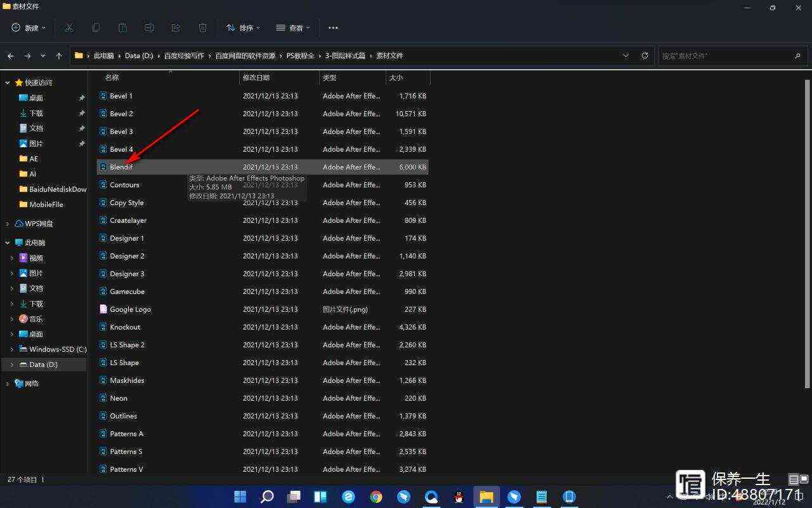This screenshot has width=812, height=508.
Task: Open QQ penguin app from taskbar
Action: (459, 497)
